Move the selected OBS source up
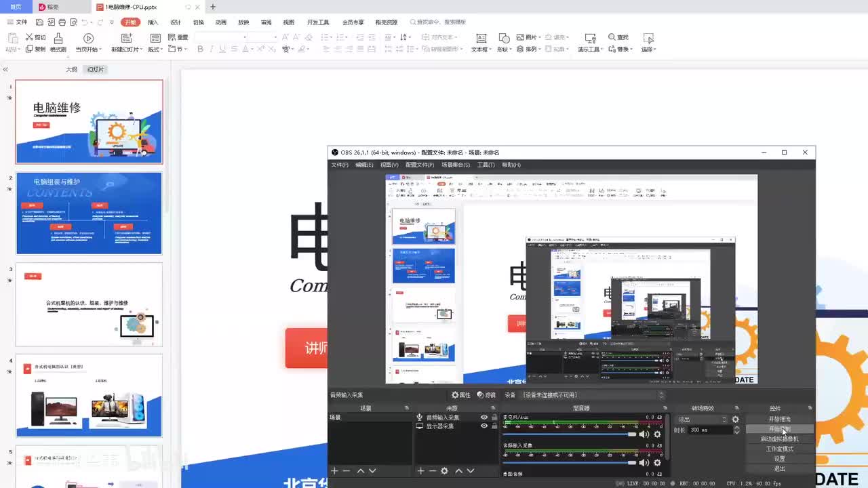Image resolution: width=868 pixels, height=488 pixels. coord(459,470)
